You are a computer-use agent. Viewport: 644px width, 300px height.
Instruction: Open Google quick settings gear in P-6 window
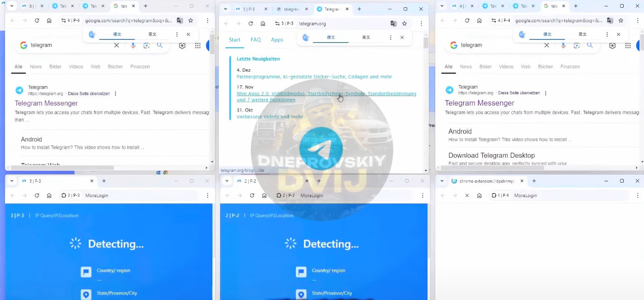pyautogui.click(x=182, y=45)
